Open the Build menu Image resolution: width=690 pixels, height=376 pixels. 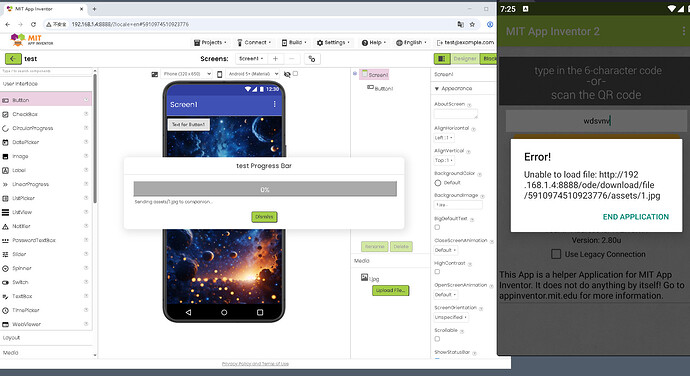[294, 42]
